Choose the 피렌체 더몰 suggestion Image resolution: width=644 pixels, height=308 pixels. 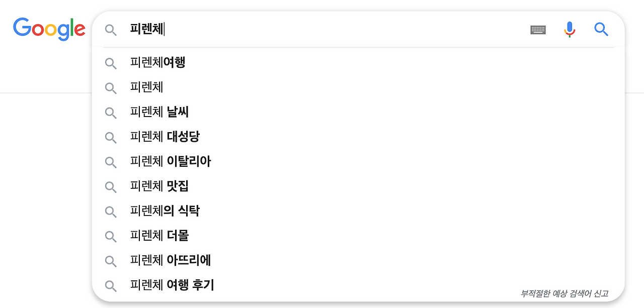click(159, 236)
